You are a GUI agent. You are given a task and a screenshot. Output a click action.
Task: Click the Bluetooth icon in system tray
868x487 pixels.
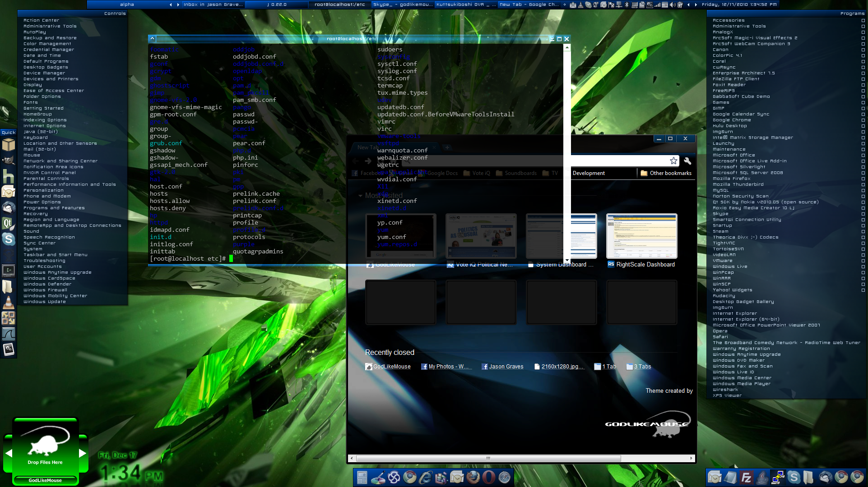coord(627,5)
